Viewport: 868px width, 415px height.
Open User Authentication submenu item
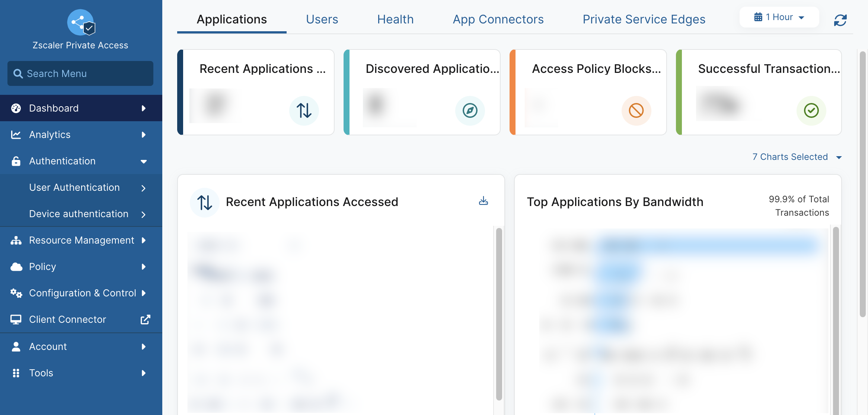coord(81,187)
